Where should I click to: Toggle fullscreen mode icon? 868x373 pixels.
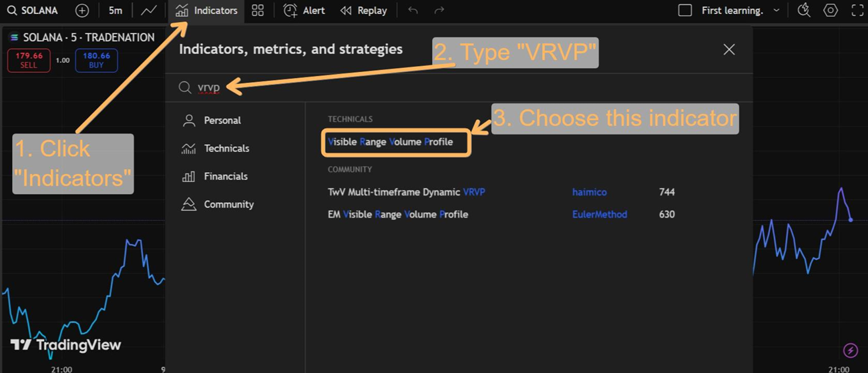tap(857, 11)
